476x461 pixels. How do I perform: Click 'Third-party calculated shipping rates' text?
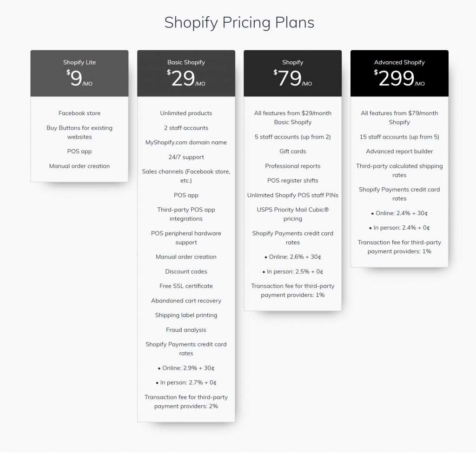tap(399, 170)
